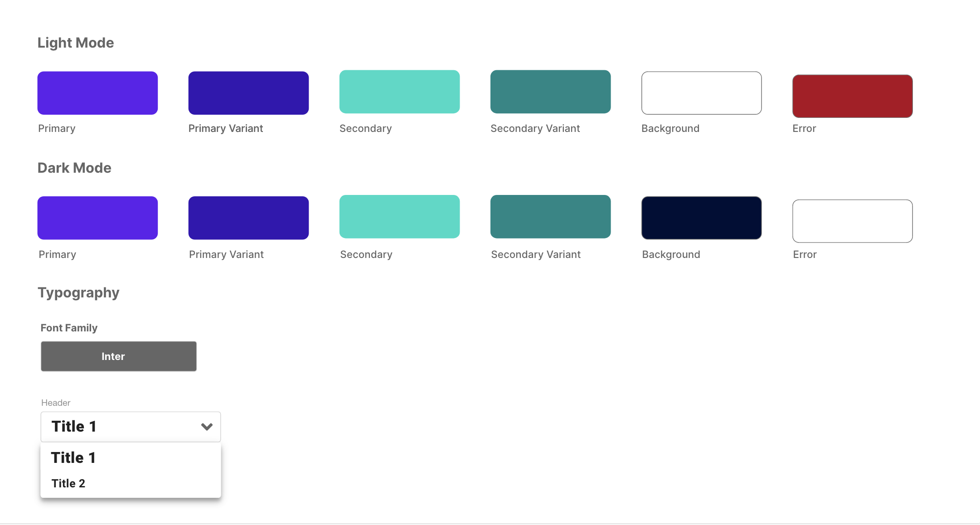Viewport: 980px width, 525px height.
Task: Click the Dark Mode navy Background swatch
Action: coord(701,218)
